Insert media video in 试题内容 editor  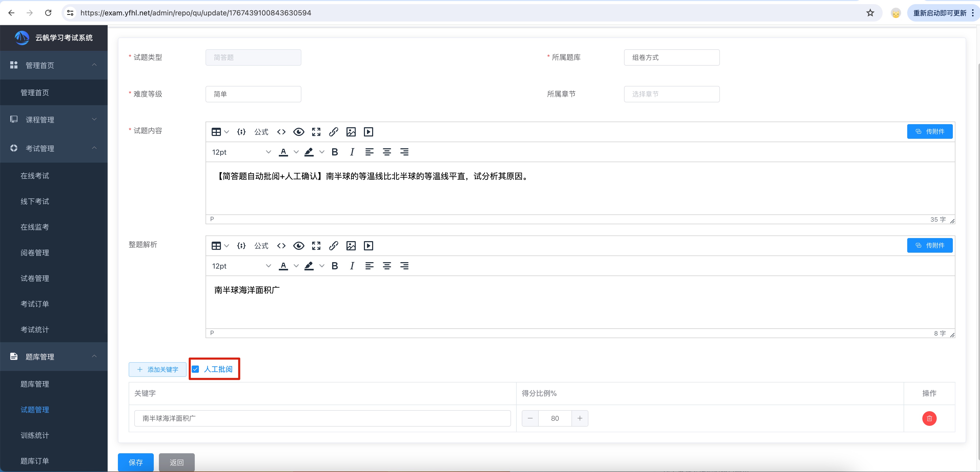point(369,132)
